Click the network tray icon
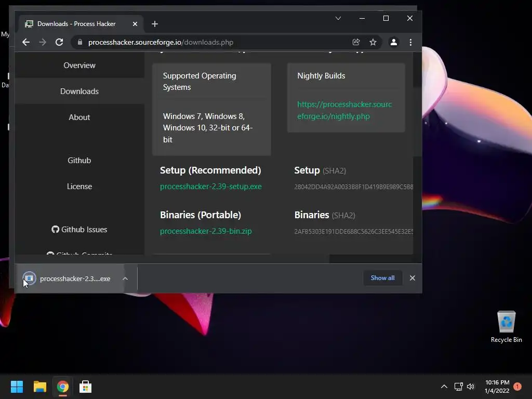Viewport: 532px width, 399px height. point(458,387)
